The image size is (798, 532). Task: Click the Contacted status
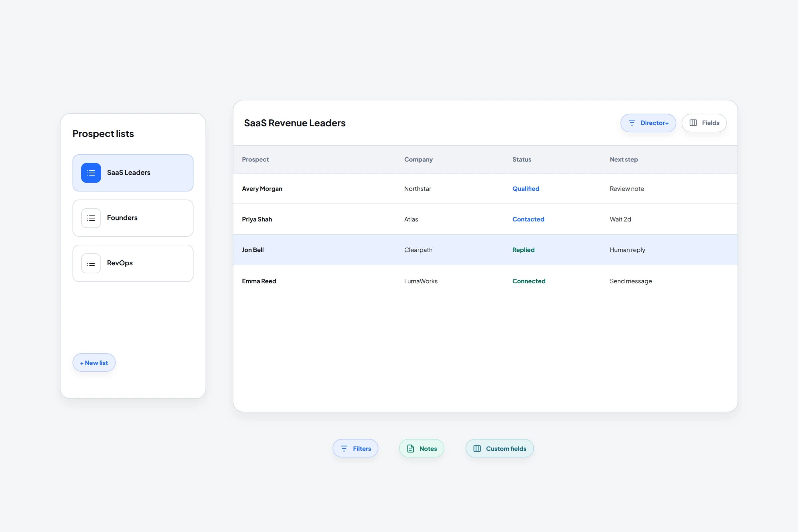(528, 219)
